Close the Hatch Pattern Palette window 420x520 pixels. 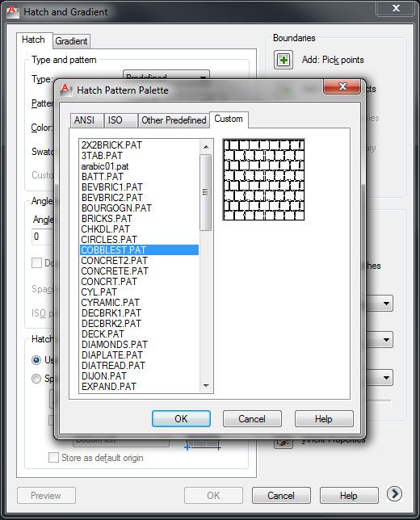[x=342, y=86]
